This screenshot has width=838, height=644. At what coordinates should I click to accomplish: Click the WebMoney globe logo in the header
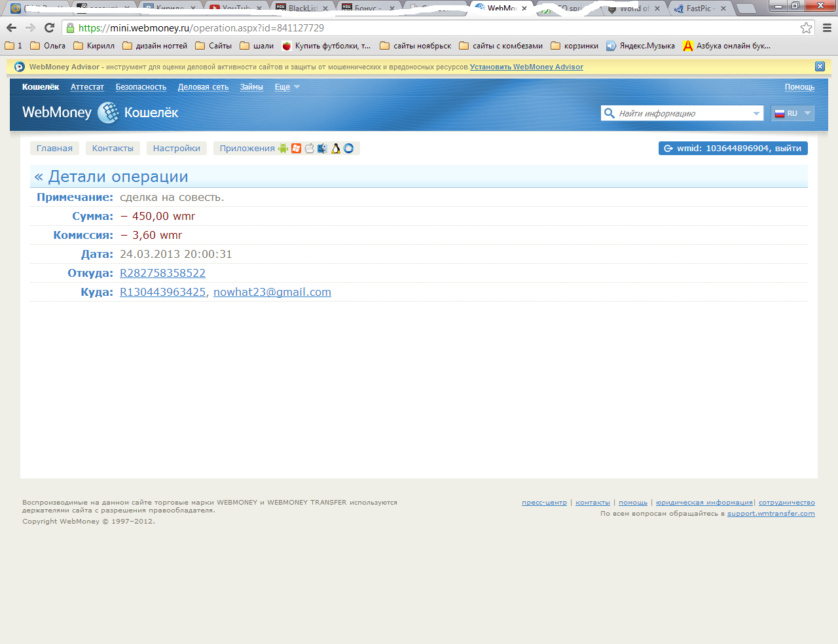point(108,113)
